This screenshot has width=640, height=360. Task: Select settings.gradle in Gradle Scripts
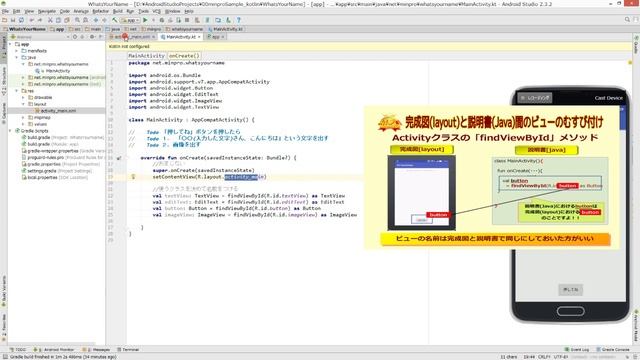click(56, 171)
